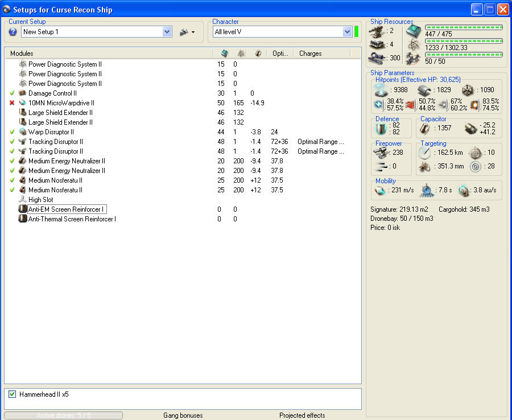The width and height of the screenshot is (512, 420).
Task: Toggle the Hammerhead II x5 drone checkbox
Action: tap(12, 394)
